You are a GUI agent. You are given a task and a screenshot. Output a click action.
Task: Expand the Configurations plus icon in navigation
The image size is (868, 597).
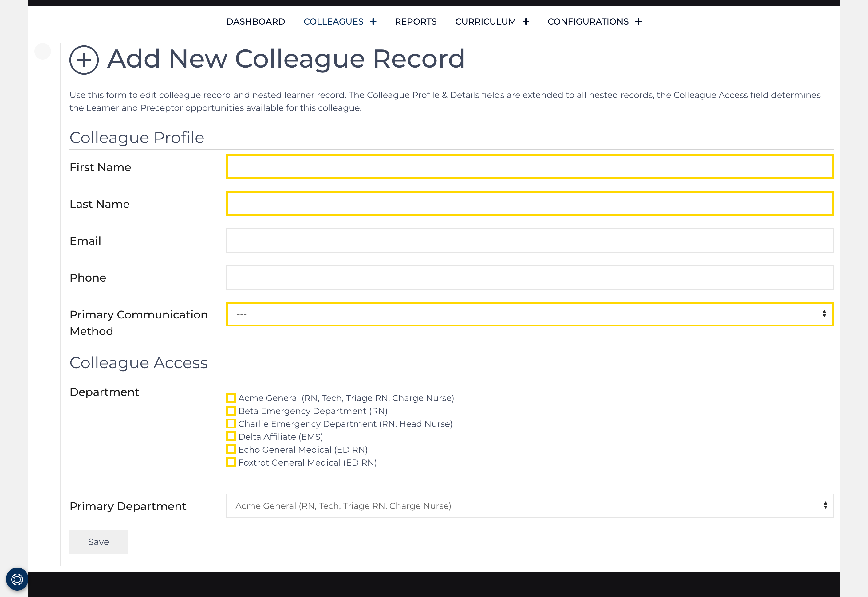[638, 21]
